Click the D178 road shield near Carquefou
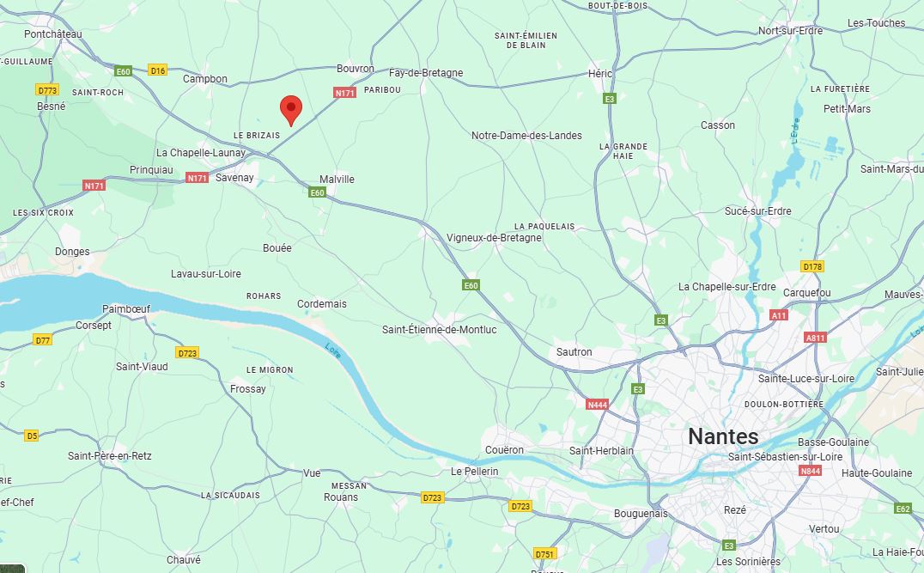This screenshot has width=924, height=573. tap(812, 266)
